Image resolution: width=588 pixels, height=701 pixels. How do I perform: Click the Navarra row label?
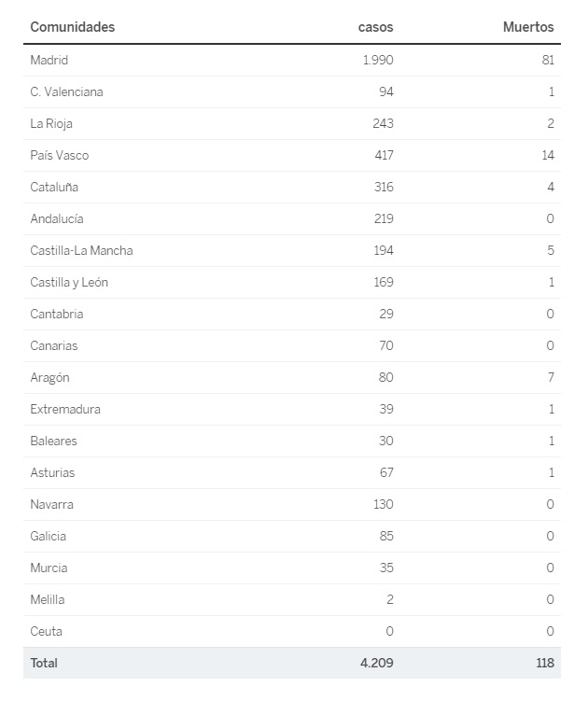pyautogui.click(x=52, y=504)
